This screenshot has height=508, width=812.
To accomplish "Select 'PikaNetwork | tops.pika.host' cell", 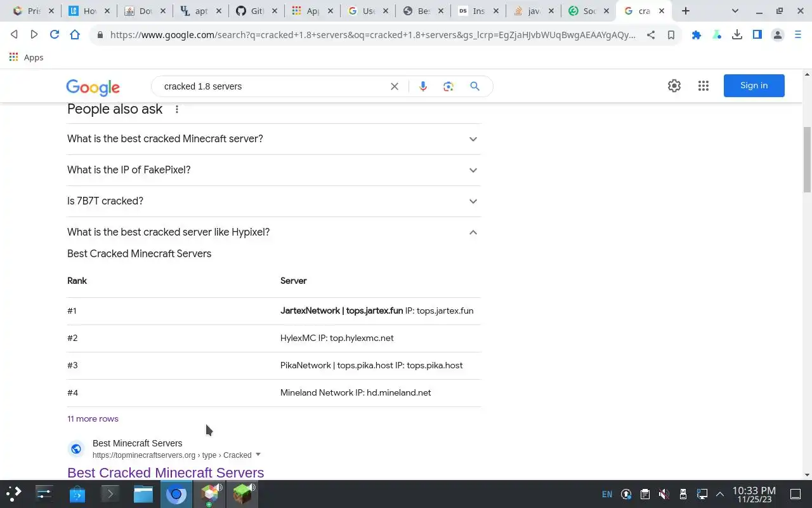I will (371, 365).
